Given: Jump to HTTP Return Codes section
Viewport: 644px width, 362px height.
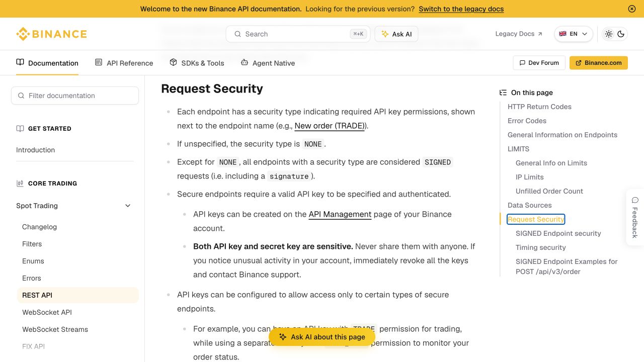Looking at the screenshot, I should [539, 107].
